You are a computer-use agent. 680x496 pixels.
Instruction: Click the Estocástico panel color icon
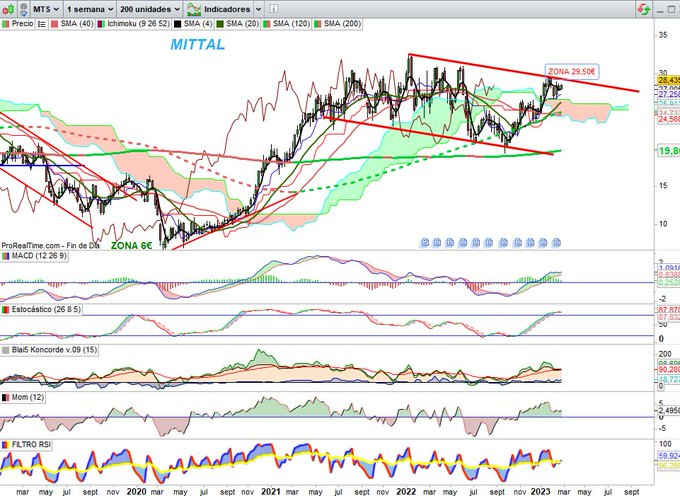[x=6, y=310]
